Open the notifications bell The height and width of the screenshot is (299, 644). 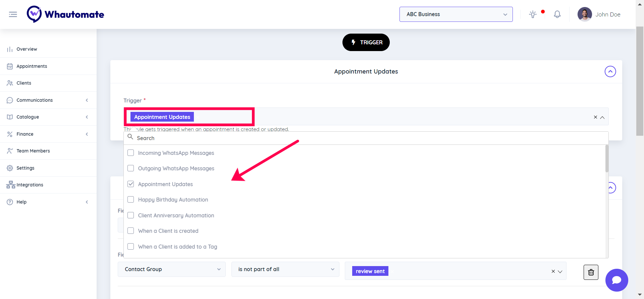[x=557, y=14]
